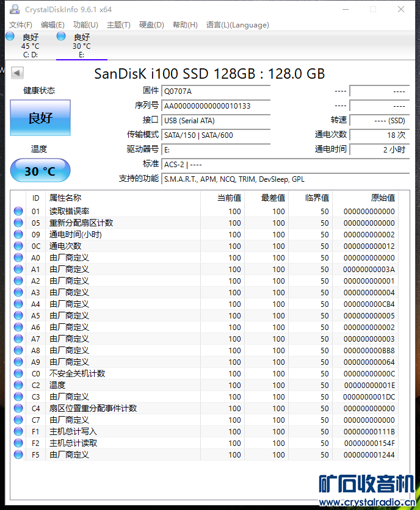Click the transfer mode field SATA/150 | SATA/600
420x510 pixels.
pyautogui.click(x=216, y=135)
